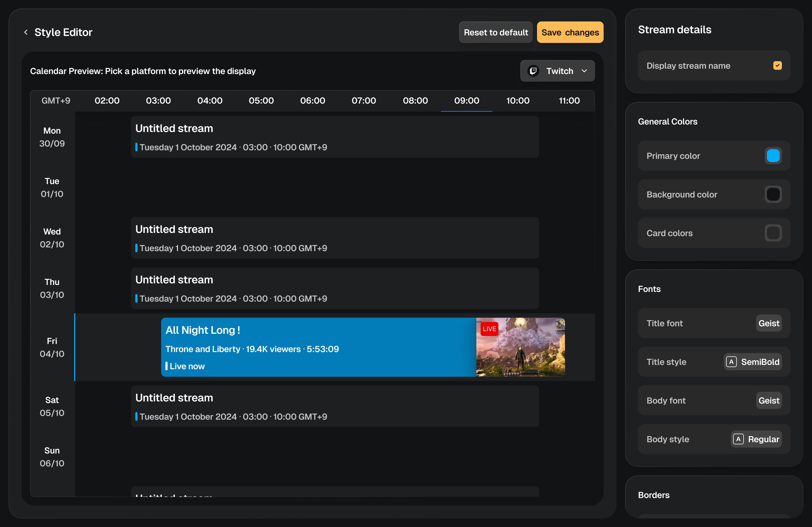This screenshot has height=527, width=812.
Task: Click the GMT+9 timezone header label
Action: [x=56, y=101]
